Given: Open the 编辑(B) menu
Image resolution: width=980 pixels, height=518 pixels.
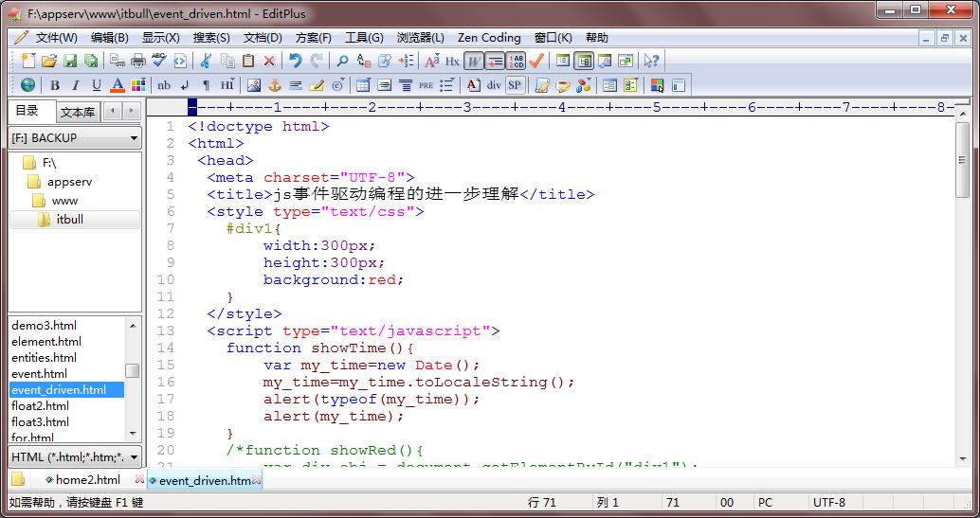Looking at the screenshot, I should (x=109, y=38).
